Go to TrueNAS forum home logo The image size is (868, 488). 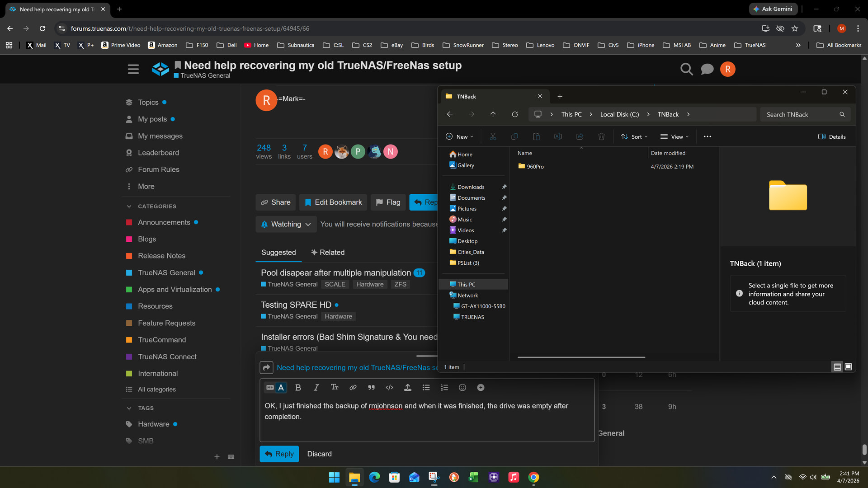point(160,69)
